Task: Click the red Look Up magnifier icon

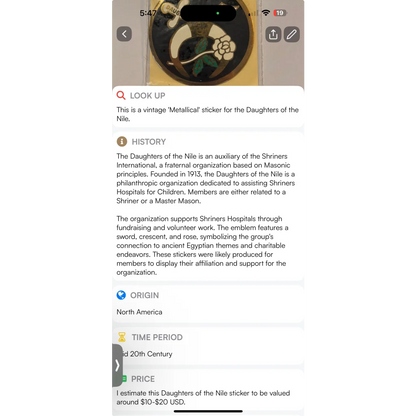Action: pos(121,95)
